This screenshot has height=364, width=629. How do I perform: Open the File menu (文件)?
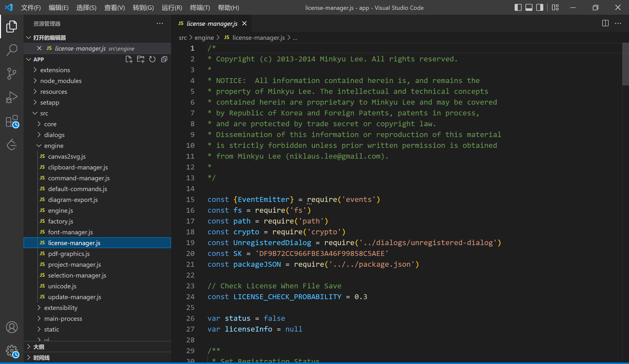pos(31,7)
